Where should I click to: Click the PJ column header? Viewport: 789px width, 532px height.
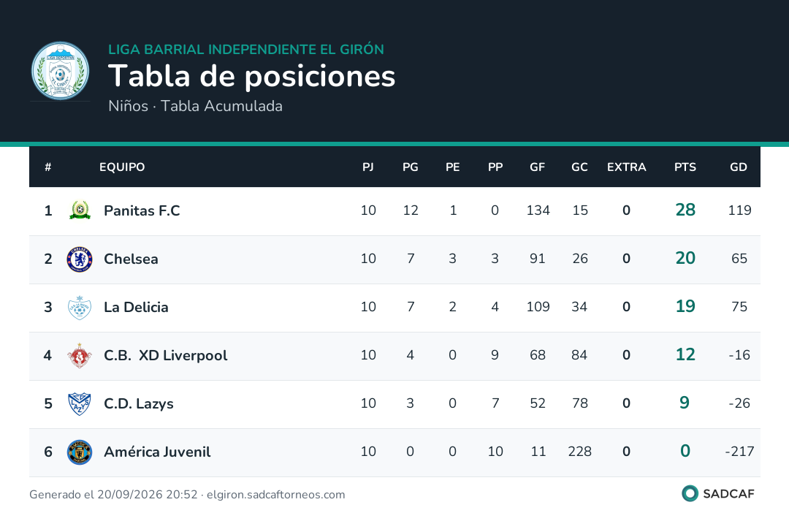tap(367, 167)
